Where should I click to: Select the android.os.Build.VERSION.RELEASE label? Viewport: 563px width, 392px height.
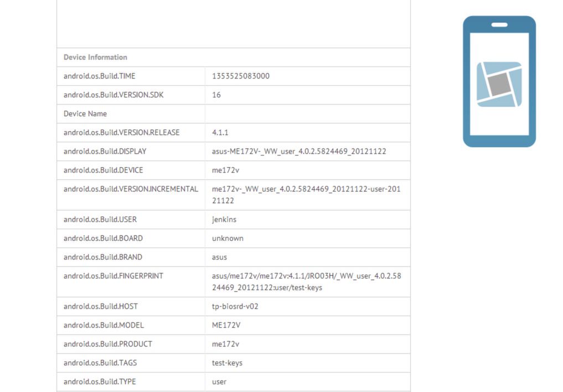click(121, 132)
